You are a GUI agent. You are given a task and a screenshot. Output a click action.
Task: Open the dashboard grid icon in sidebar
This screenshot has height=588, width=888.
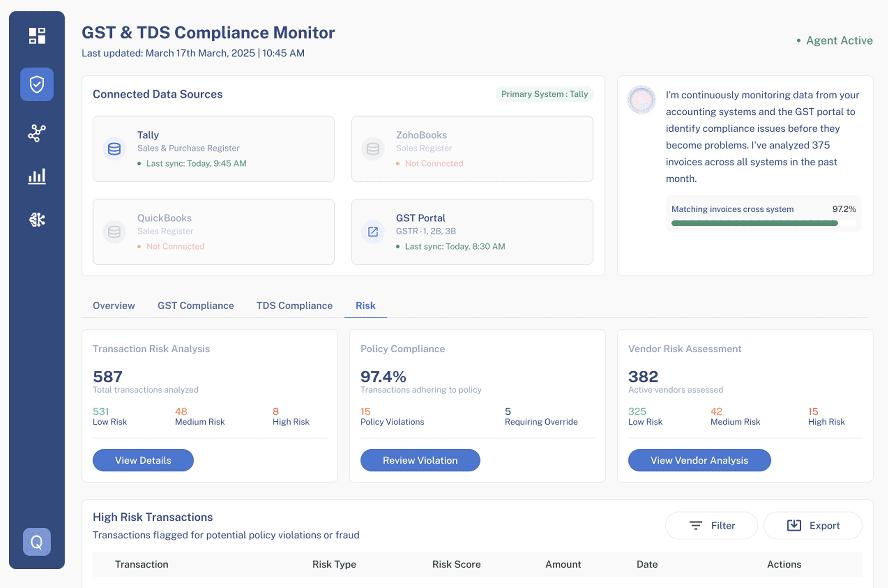(37, 36)
